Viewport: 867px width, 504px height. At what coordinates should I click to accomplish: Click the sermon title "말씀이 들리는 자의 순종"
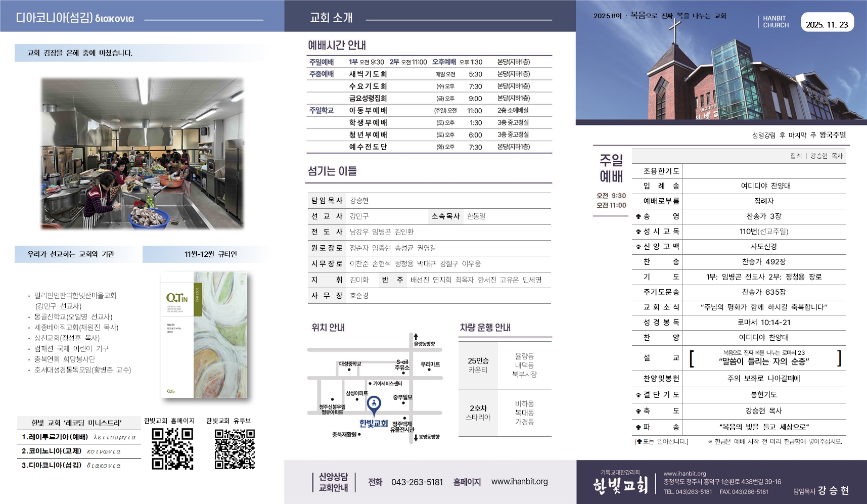(x=763, y=361)
